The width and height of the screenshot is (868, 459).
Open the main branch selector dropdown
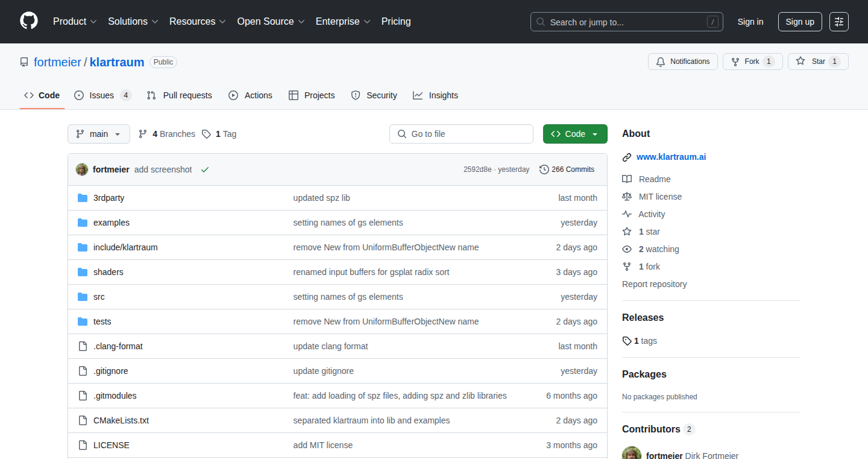click(99, 134)
